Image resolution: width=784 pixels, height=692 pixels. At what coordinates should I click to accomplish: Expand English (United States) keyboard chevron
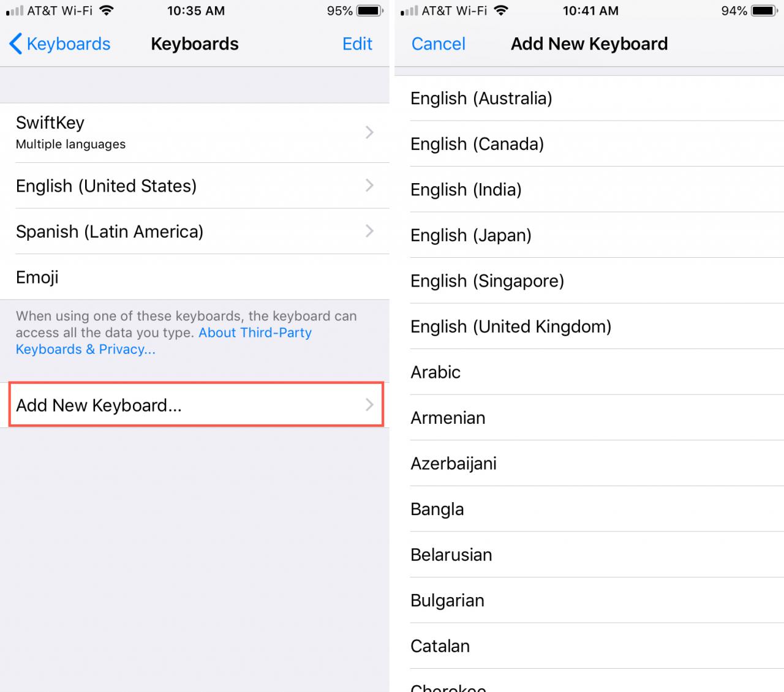369,186
